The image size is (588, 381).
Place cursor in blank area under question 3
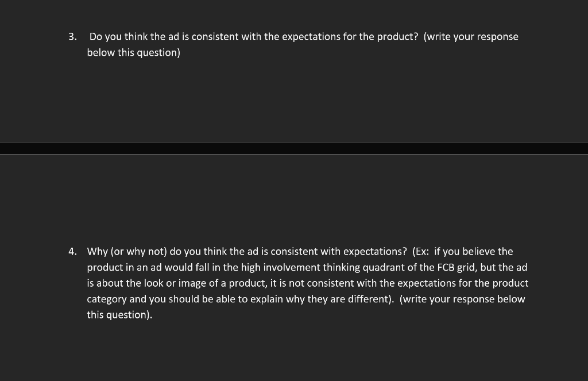coord(287,98)
